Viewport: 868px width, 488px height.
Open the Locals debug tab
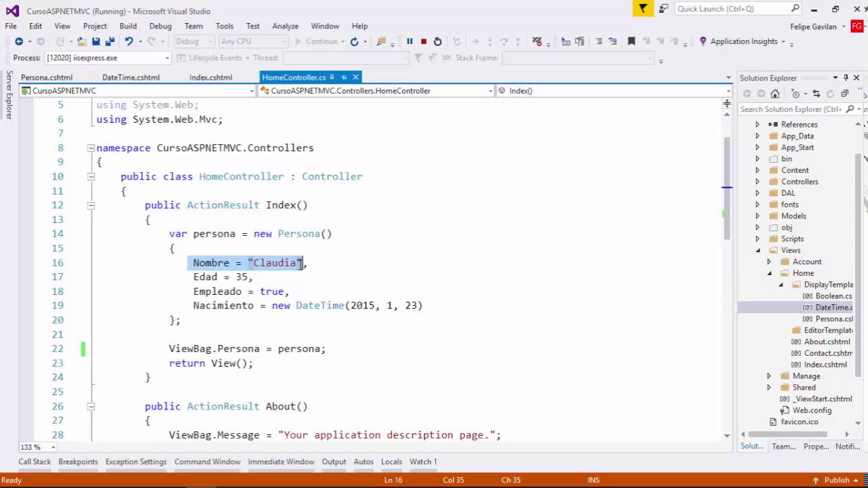click(x=391, y=462)
